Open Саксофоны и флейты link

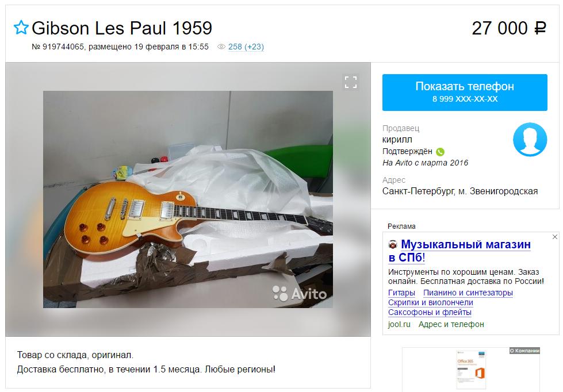click(x=430, y=312)
